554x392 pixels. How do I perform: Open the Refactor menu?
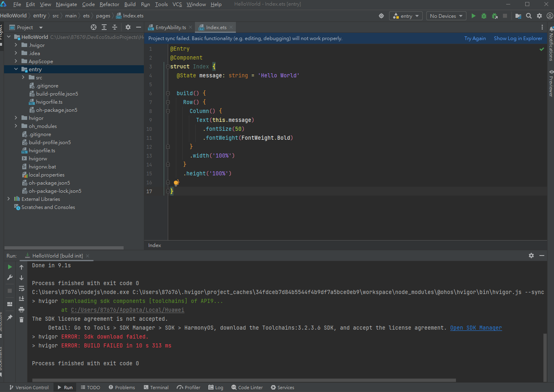point(109,4)
